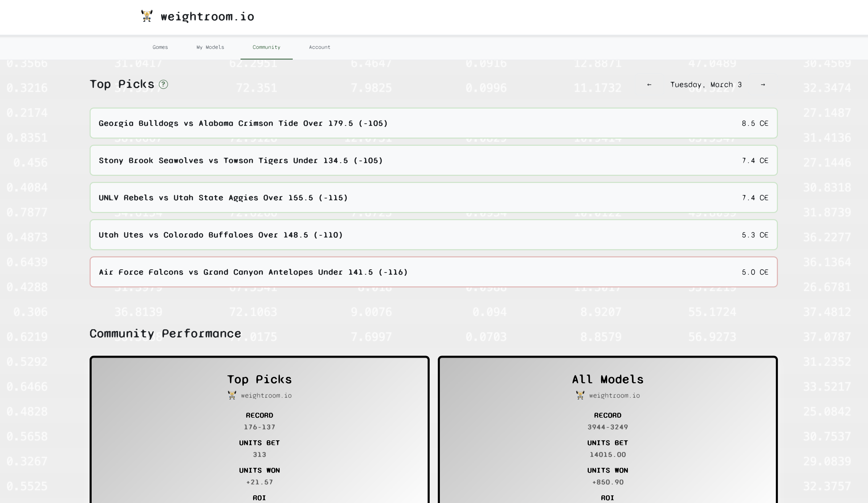Viewport: 868px width, 503px height.
Task: Select the Community tab
Action: [266, 47]
